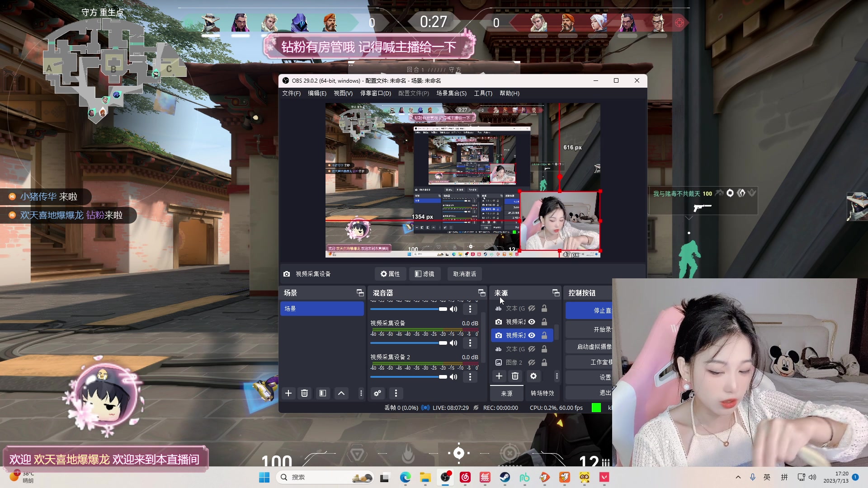Toggle the lock on 文本 source above 图像 2
Screen dimensions: 868x488
coord(544,349)
